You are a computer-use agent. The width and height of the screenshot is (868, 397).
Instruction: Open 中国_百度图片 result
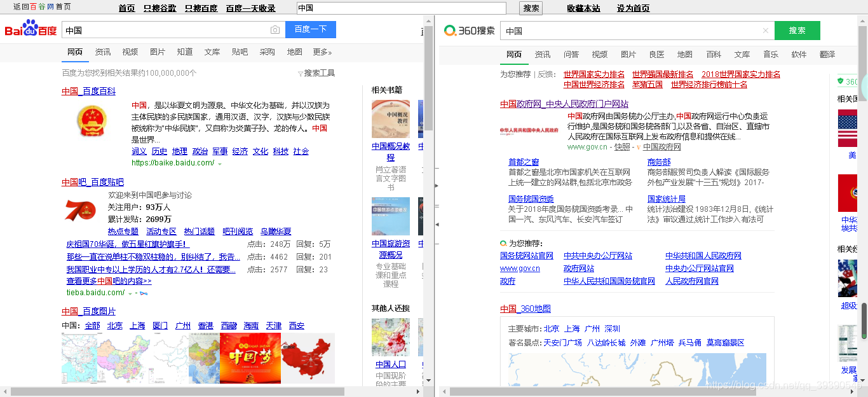click(89, 312)
